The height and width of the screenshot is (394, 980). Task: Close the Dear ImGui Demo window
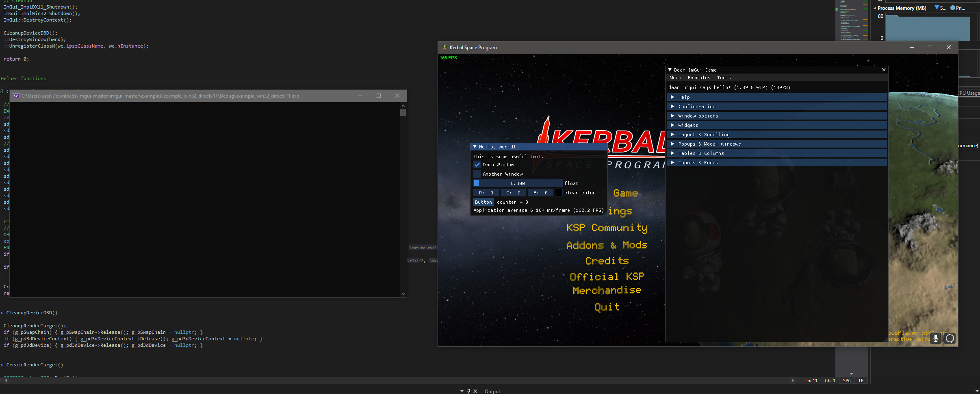click(x=884, y=70)
